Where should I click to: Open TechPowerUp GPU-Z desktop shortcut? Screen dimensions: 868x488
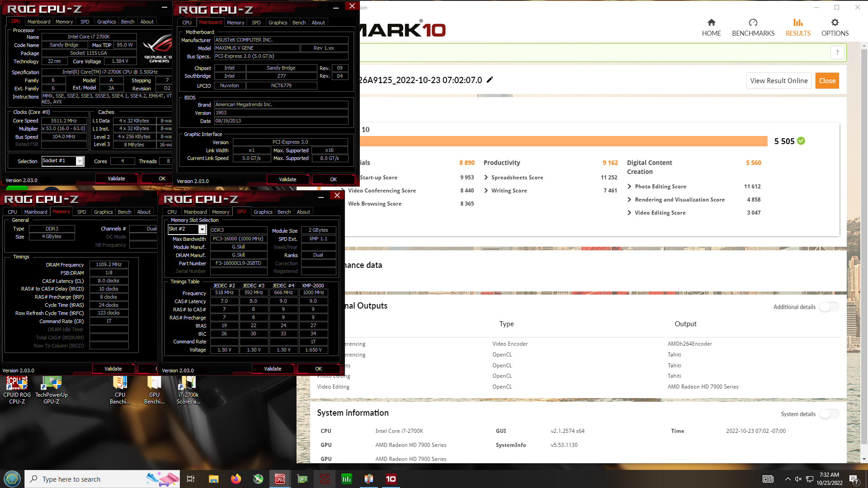click(52, 390)
